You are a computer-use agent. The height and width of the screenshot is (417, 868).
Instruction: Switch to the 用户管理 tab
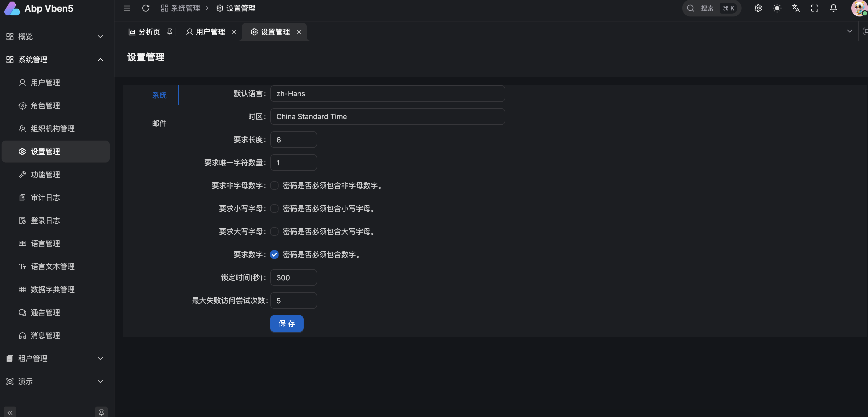211,32
